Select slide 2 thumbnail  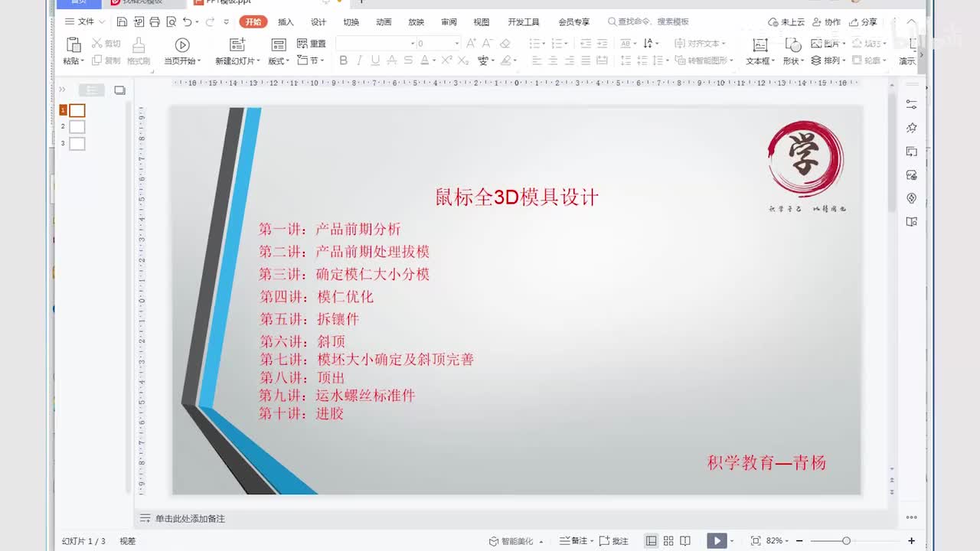[x=77, y=127]
